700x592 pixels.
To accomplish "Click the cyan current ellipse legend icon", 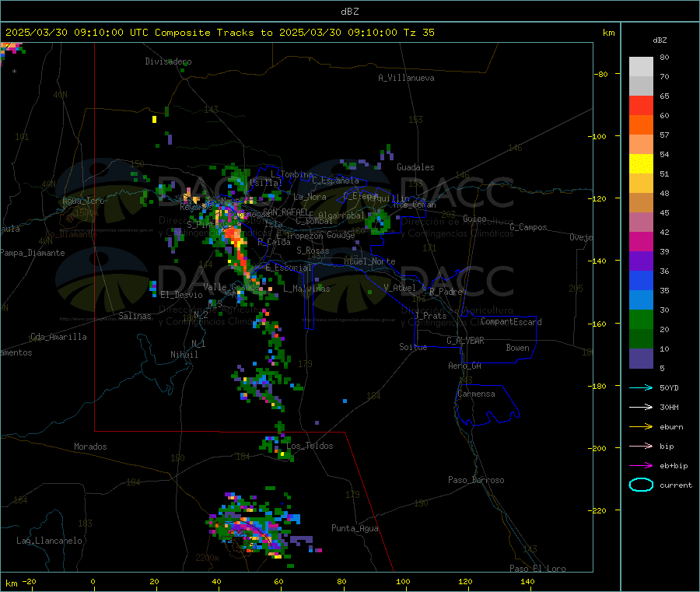I will pos(641,485).
